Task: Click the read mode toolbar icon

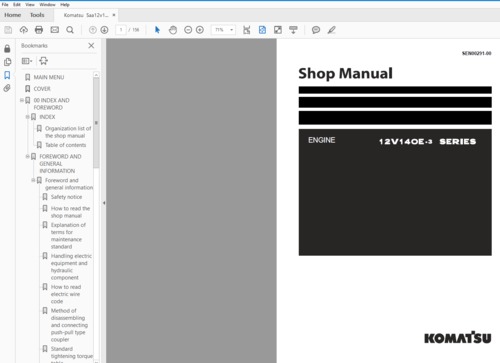Action: (293, 30)
